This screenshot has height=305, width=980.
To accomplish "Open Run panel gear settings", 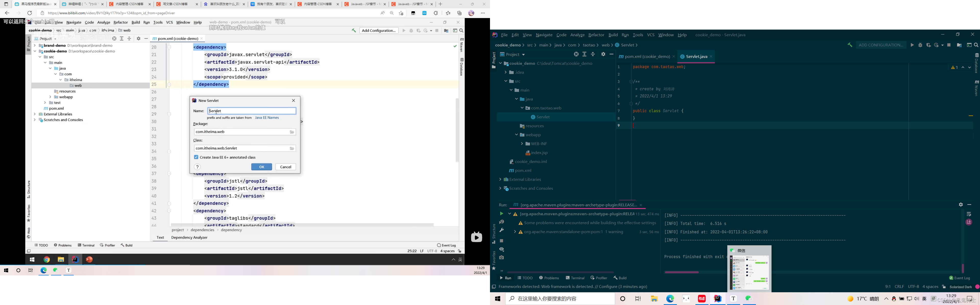I will tap(961, 205).
